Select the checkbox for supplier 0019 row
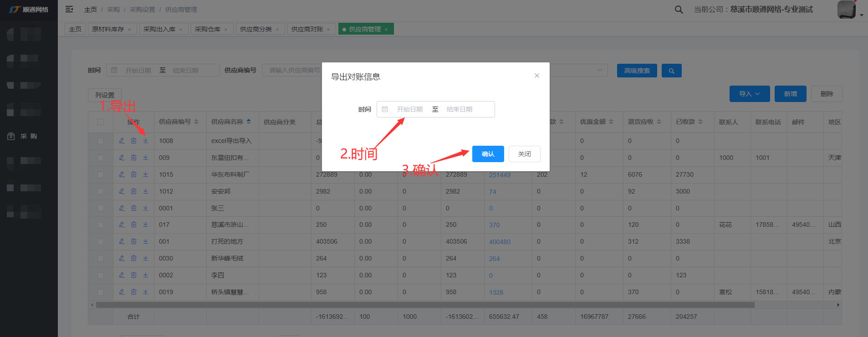868x337 pixels. [x=101, y=292]
